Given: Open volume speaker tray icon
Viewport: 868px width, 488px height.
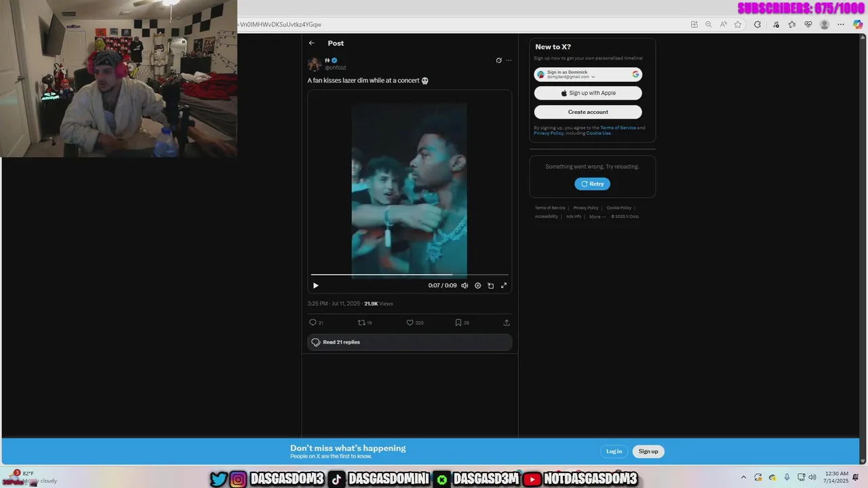Looking at the screenshot, I should point(812,477).
